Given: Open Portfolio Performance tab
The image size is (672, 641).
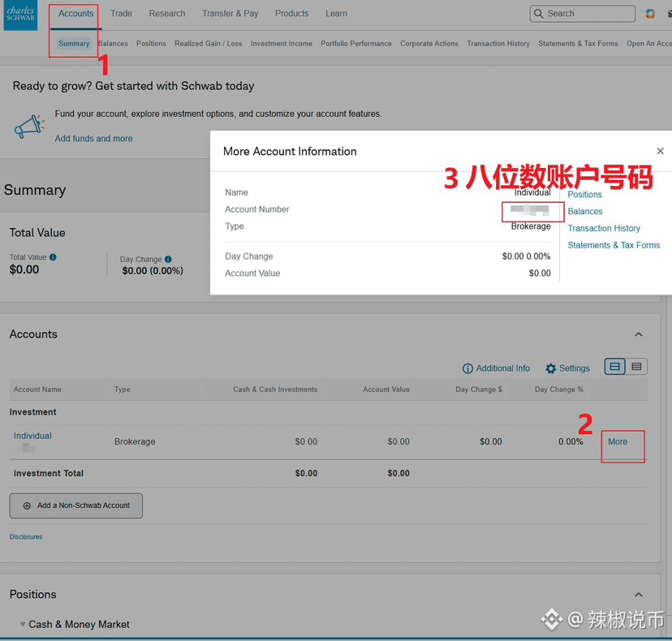Looking at the screenshot, I should pyautogui.click(x=356, y=44).
